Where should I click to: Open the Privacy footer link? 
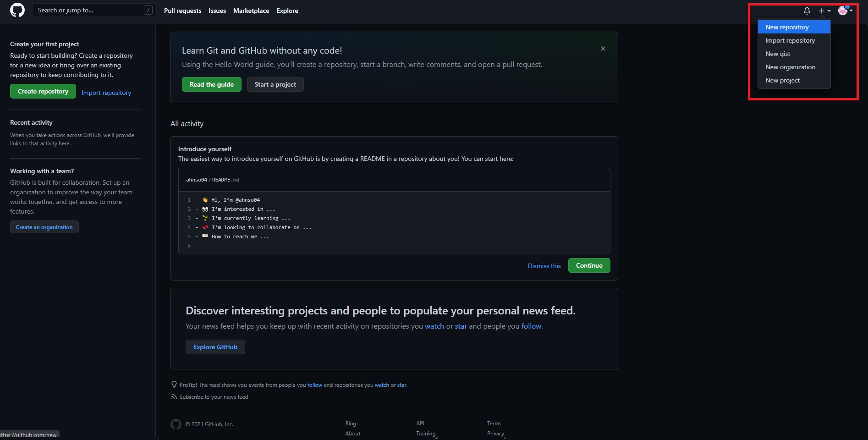495,434
